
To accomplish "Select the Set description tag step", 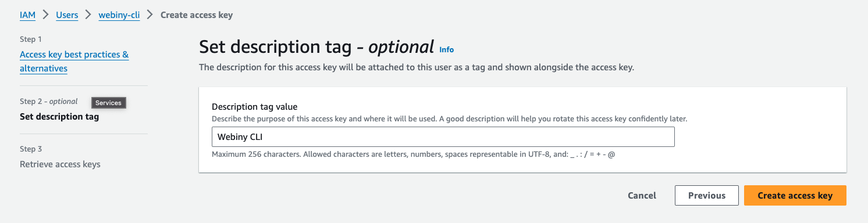I will coord(59,117).
